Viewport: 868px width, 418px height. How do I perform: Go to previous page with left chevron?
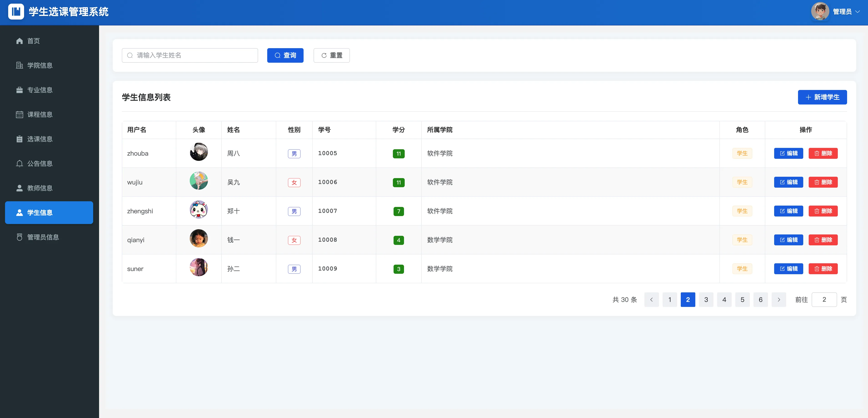(x=651, y=299)
